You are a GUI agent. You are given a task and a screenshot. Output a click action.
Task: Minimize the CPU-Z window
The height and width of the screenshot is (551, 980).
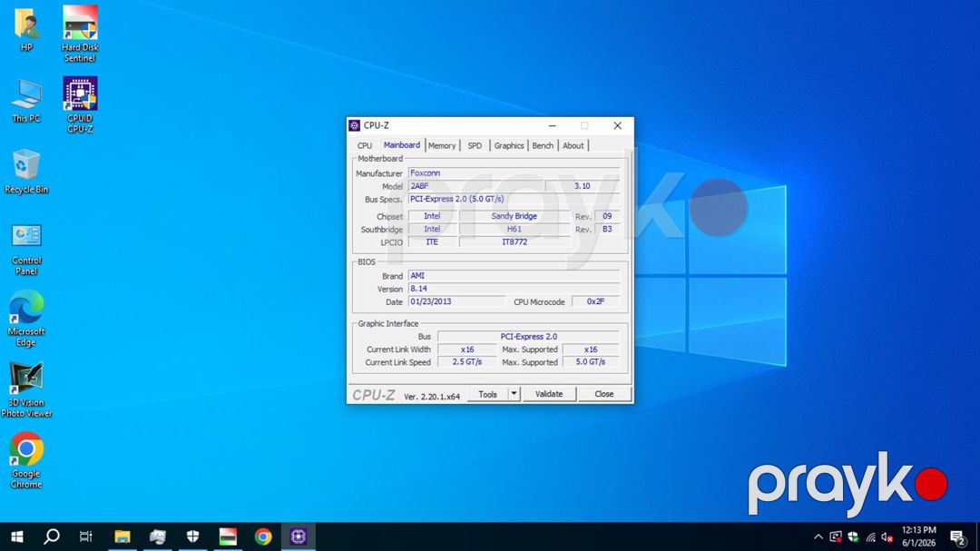pos(552,125)
